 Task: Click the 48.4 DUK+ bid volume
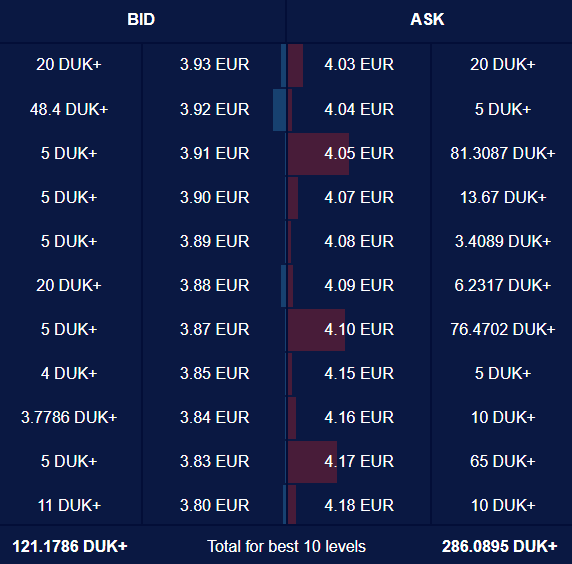(x=69, y=109)
